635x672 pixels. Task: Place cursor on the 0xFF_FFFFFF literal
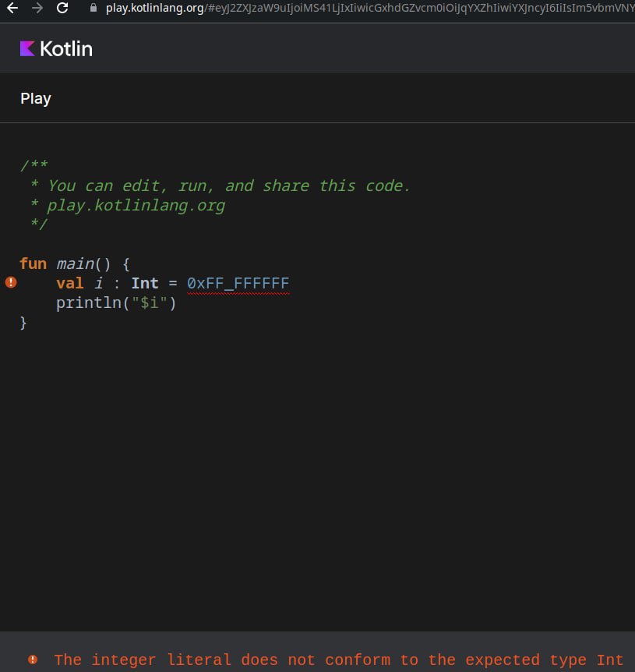tap(238, 283)
